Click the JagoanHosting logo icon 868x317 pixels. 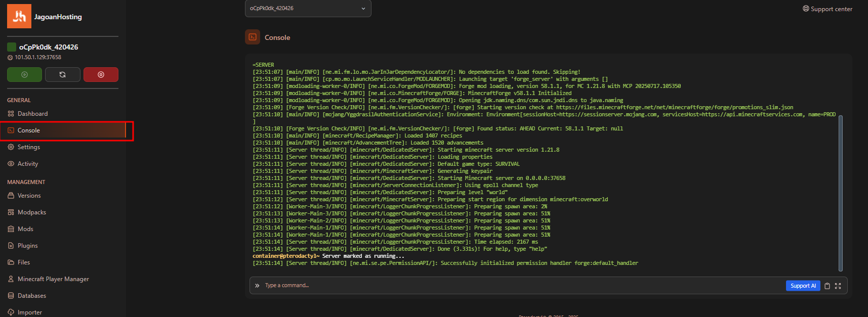click(x=19, y=16)
